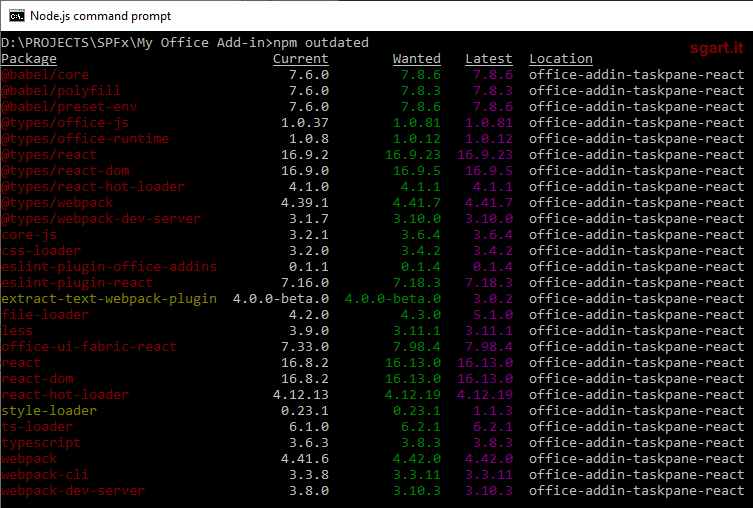This screenshot has height=508, width=753.
Task: Click wanted version 7.8.3 of @babel/polyfill
Action: coord(421,91)
